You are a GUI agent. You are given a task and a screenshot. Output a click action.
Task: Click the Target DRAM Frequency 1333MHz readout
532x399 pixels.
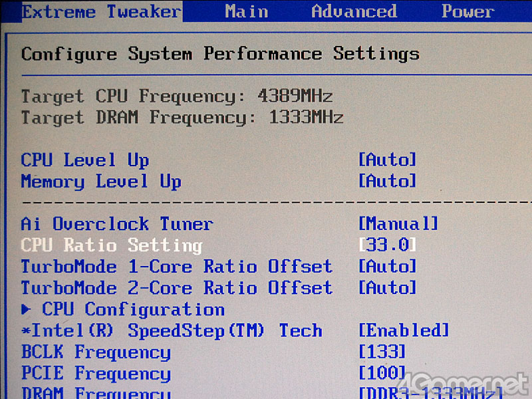[x=182, y=118]
